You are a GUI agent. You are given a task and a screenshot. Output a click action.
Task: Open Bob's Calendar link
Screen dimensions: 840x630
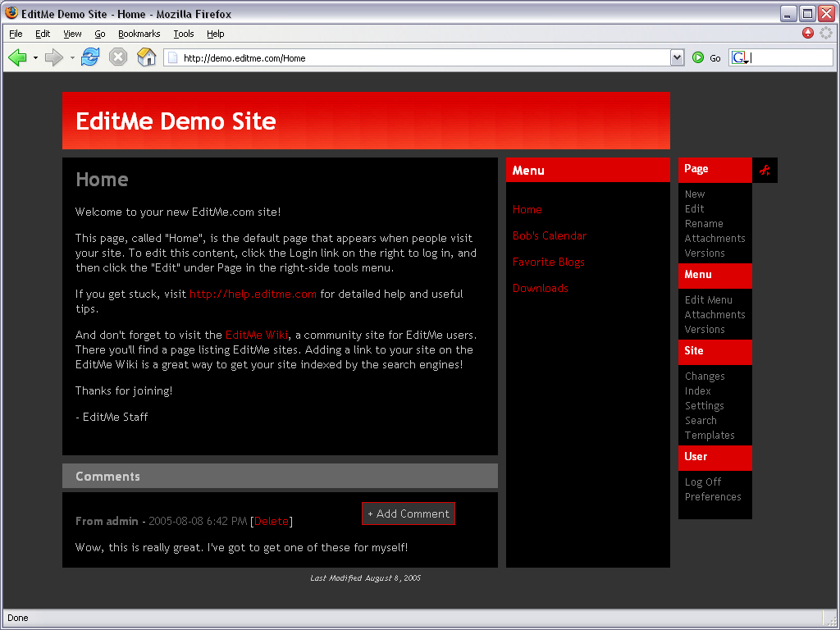tap(550, 235)
